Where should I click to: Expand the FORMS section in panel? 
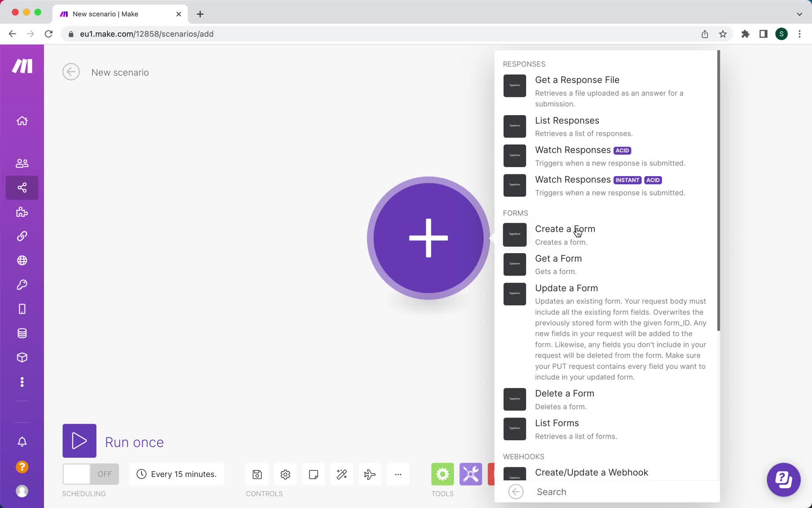(516, 213)
